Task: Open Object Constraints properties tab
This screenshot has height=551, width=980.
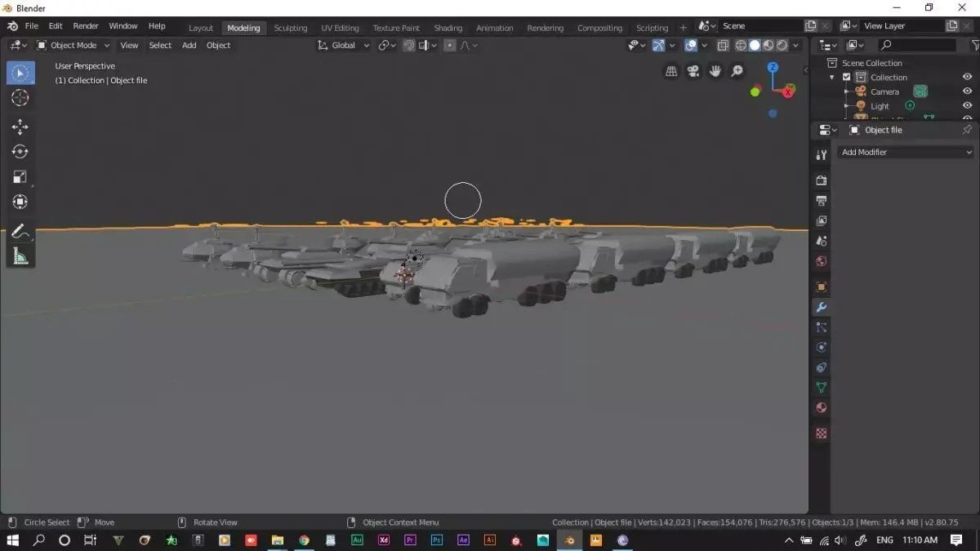Action: pos(822,368)
